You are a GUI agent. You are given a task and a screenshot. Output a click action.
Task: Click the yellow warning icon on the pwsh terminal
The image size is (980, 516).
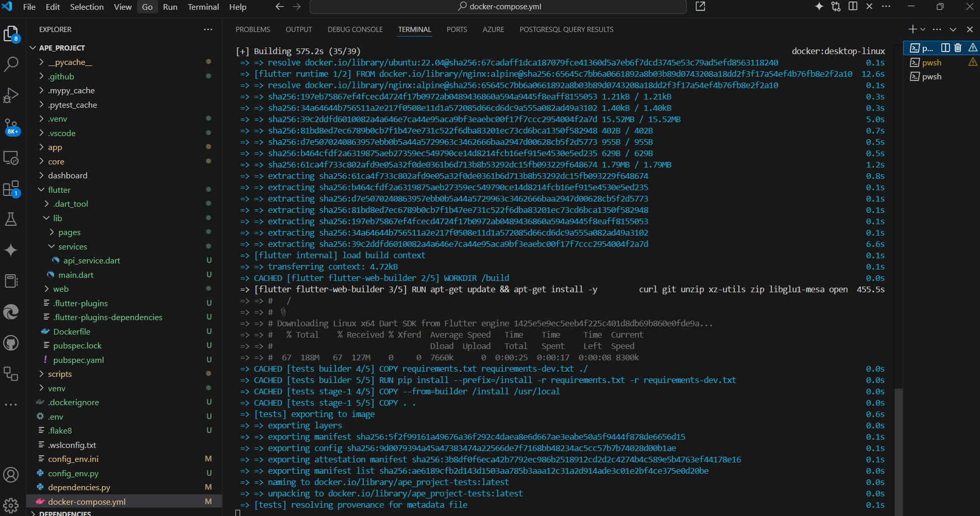pyautogui.click(x=973, y=62)
